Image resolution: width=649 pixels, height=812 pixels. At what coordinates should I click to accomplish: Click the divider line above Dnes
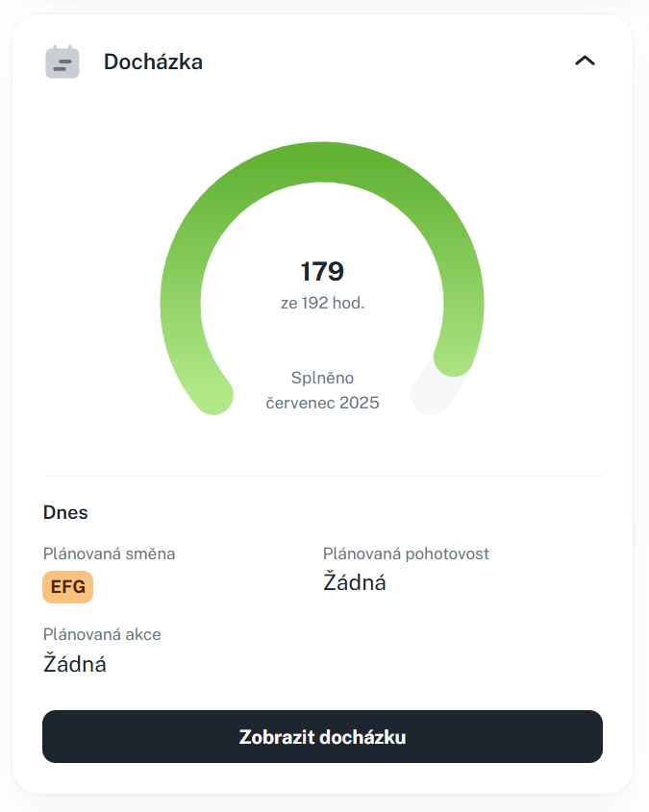coord(322,476)
